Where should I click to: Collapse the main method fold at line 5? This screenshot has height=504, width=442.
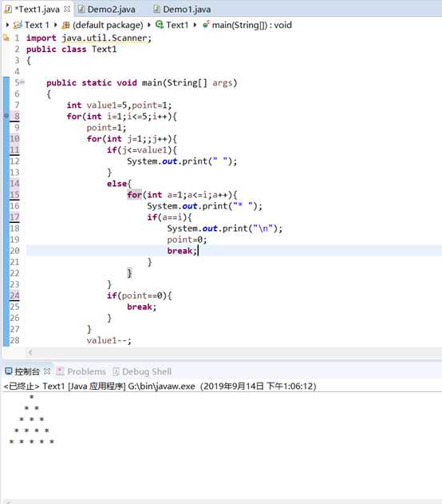pos(22,82)
